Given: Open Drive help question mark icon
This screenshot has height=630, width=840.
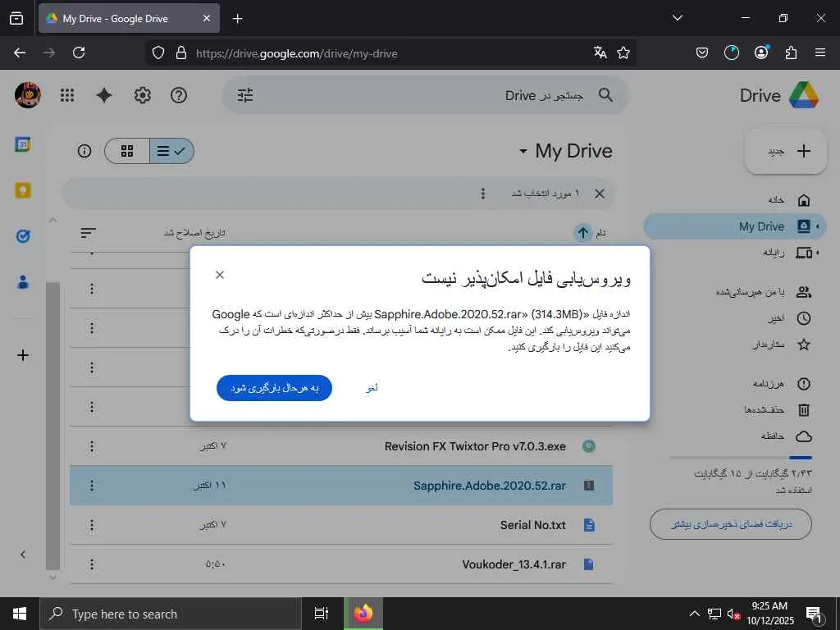Looking at the screenshot, I should 179,95.
